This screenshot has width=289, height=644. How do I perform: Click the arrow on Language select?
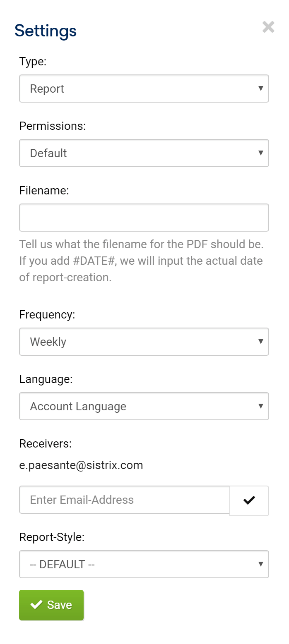coord(261,406)
